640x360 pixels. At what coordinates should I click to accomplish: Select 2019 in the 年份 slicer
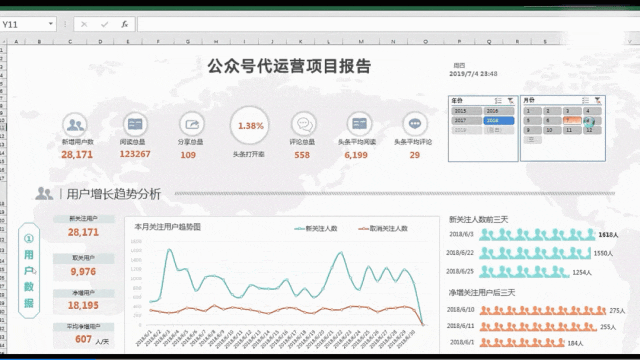pyautogui.click(x=467, y=130)
